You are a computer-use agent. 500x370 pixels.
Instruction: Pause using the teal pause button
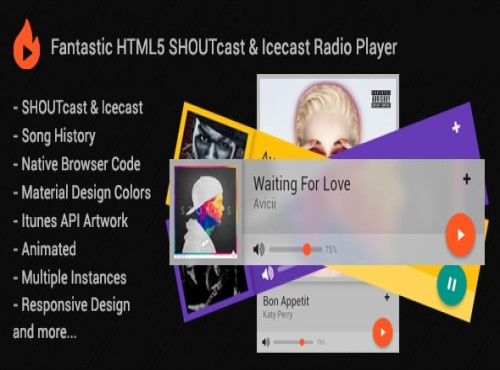click(x=452, y=285)
